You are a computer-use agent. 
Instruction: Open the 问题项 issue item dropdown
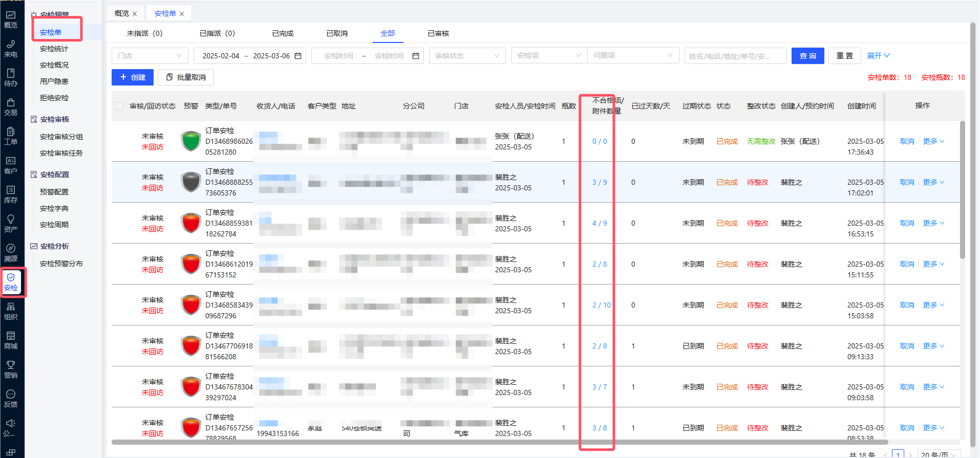click(x=633, y=56)
